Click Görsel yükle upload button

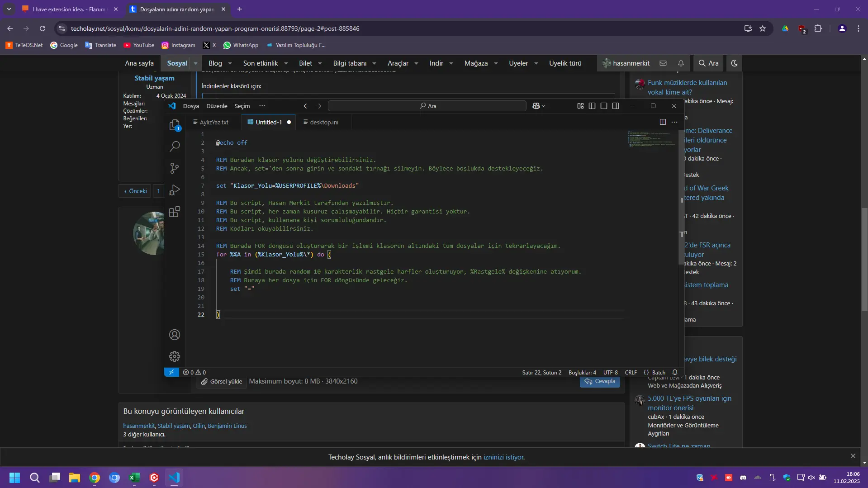[x=222, y=381]
